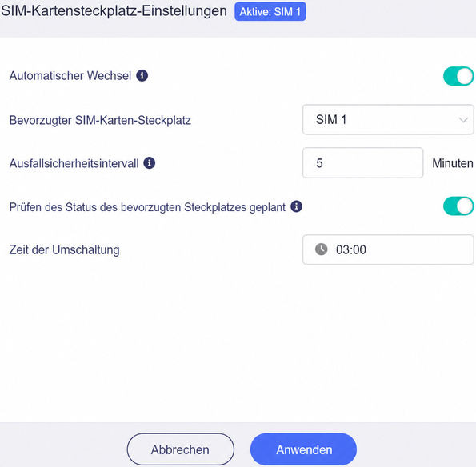
Task: Click the 03:00 switchover time picker
Action: click(x=388, y=249)
